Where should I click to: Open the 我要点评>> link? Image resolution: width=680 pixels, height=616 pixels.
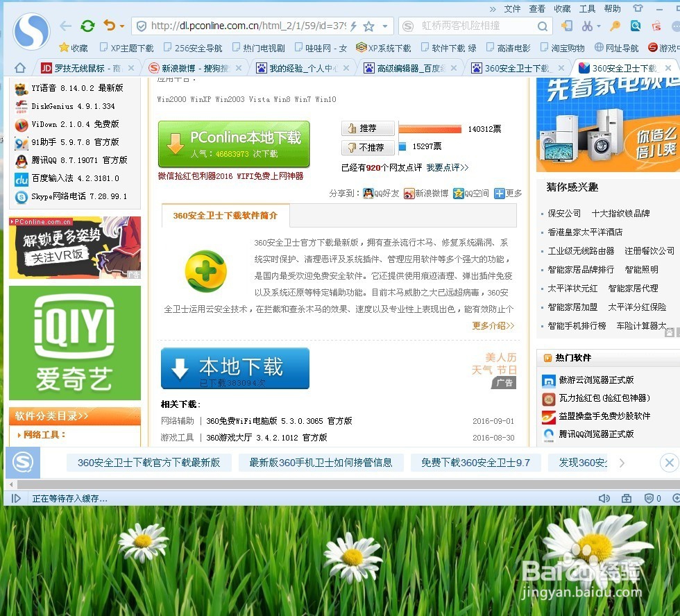(x=447, y=168)
